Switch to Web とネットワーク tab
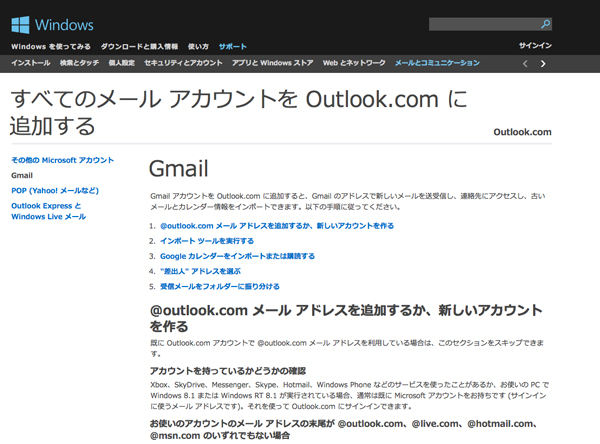Image resolution: width=600 pixels, height=444 pixels. [354, 63]
